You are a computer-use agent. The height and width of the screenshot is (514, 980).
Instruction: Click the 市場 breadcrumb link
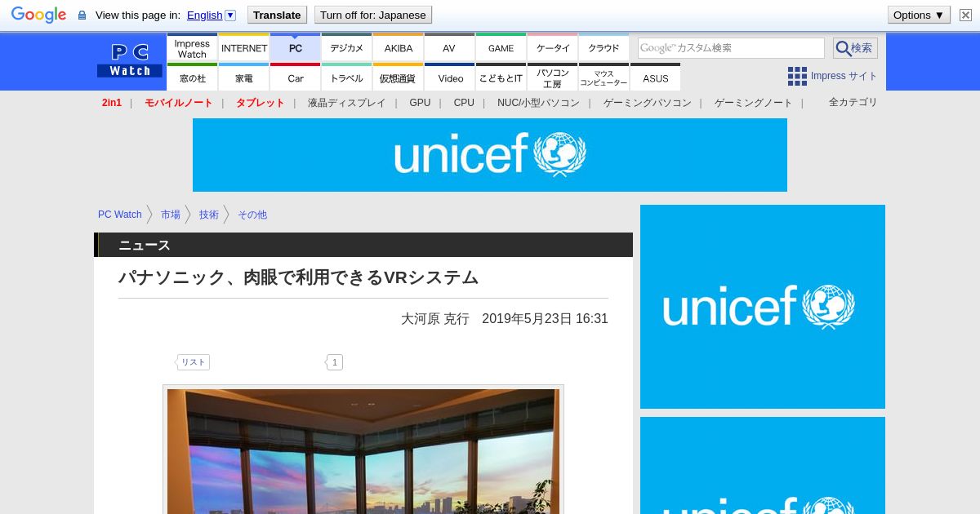pos(171,215)
